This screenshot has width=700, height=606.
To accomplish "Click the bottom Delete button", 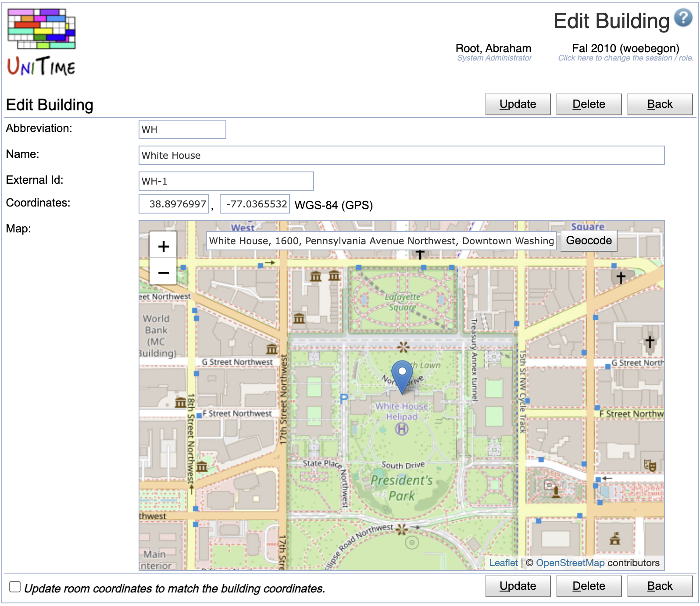I will (589, 586).
